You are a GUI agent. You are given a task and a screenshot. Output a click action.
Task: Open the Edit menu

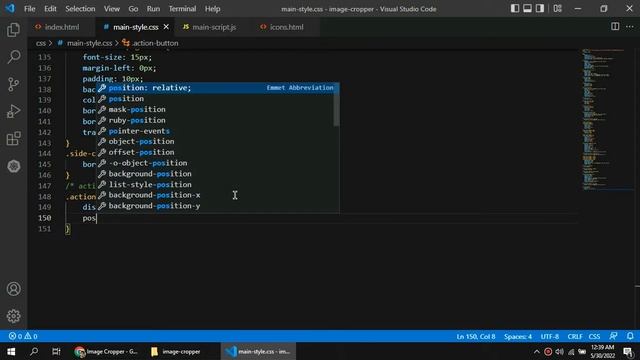(50, 9)
